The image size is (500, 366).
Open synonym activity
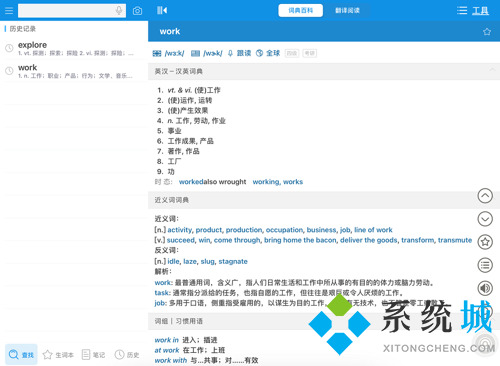(x=180, y=230)
